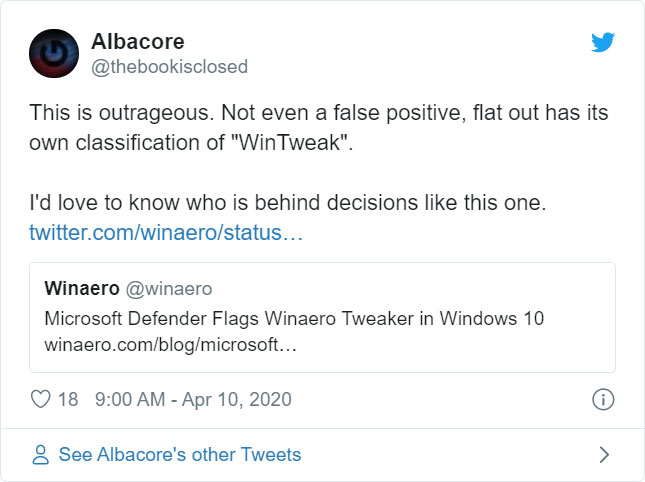Click the 18 likes count
Screen dimensions: 645x482
pos(68,399)
